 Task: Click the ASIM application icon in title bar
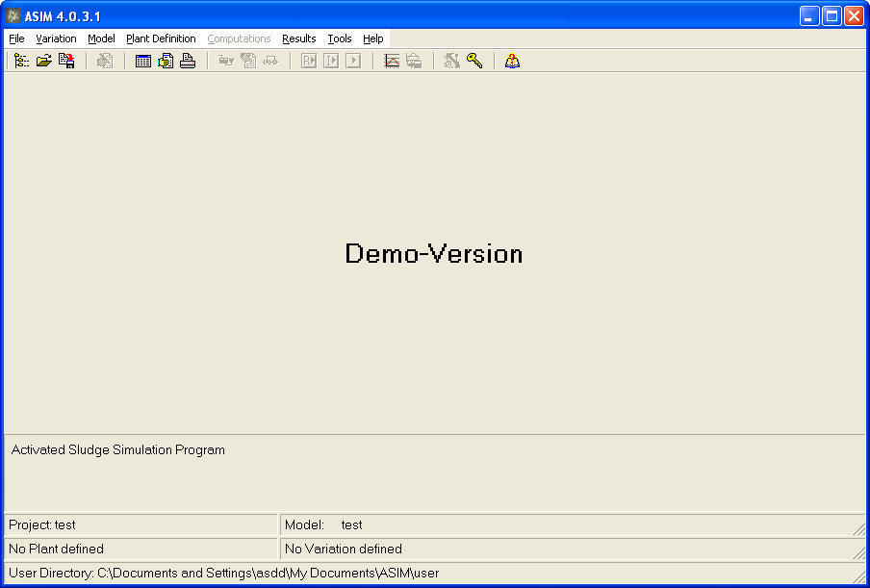pyautogui.click(x=13, y=15)
